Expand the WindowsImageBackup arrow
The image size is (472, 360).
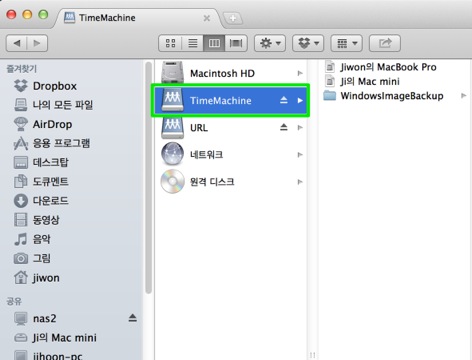tap(463, 96)
